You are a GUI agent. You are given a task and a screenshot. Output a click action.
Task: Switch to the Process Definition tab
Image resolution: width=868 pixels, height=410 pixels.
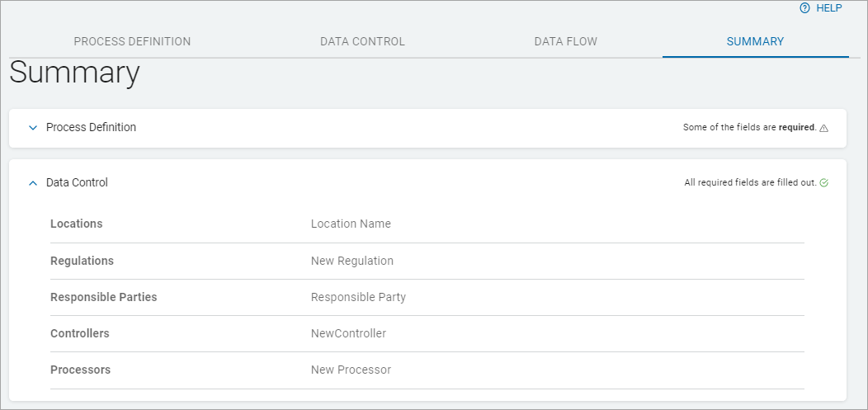pyautogui.click(x=132, y=41)
